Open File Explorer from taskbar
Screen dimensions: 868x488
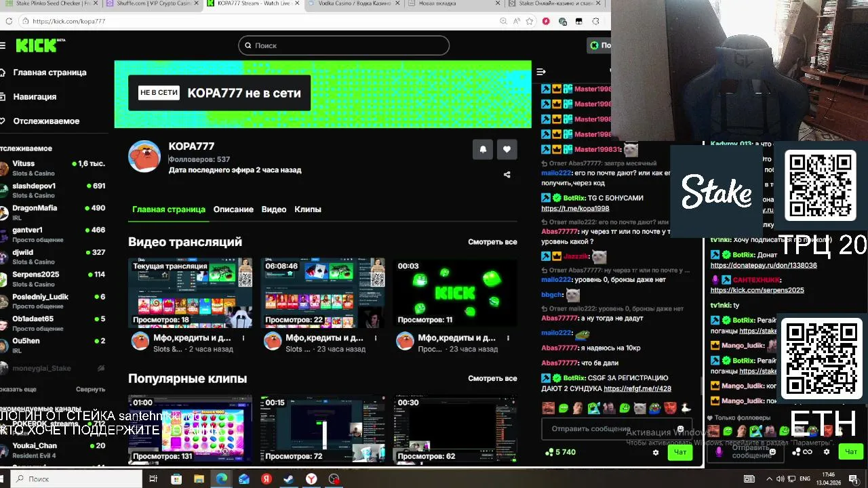pyautogui.click(x=199, y=479)
